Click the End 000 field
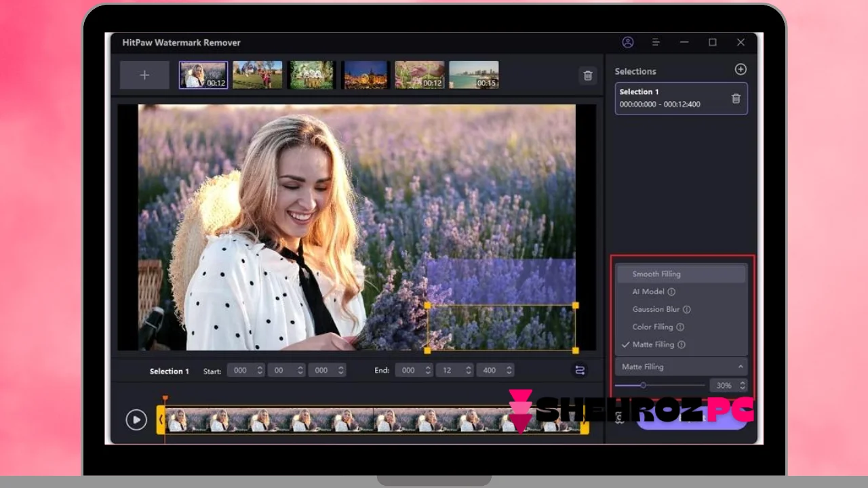The width and height of the screenshot is (868, 488). click(x=408, y=370)
